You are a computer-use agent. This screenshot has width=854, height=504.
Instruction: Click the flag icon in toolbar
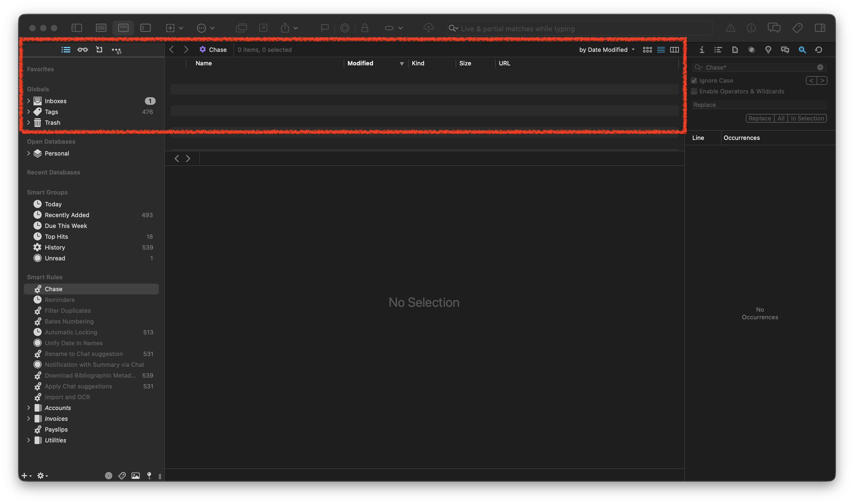tap(325, 28)
